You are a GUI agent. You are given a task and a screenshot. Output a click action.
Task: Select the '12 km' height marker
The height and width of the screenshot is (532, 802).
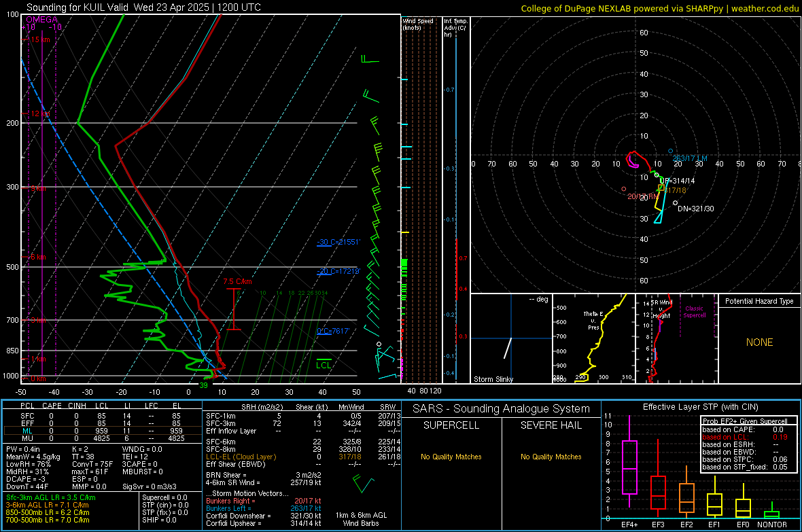[40, 113]
